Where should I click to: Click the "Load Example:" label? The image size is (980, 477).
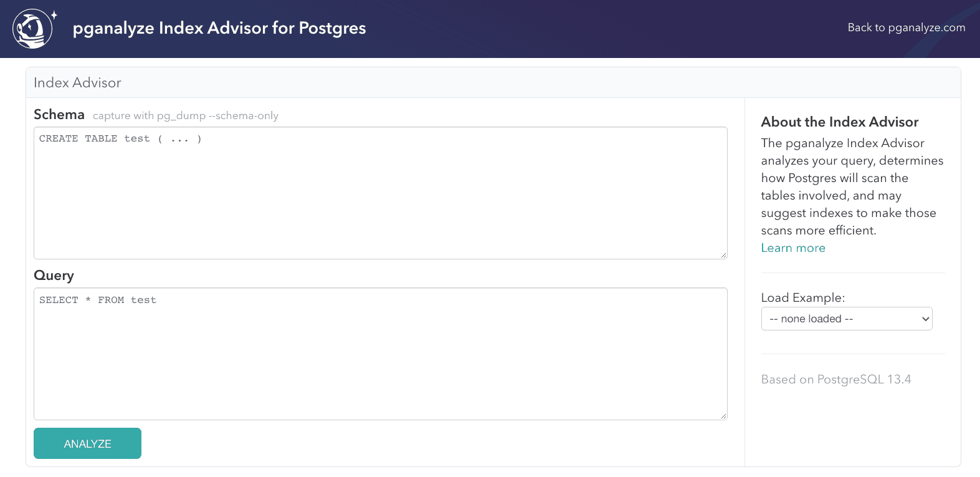802,297
